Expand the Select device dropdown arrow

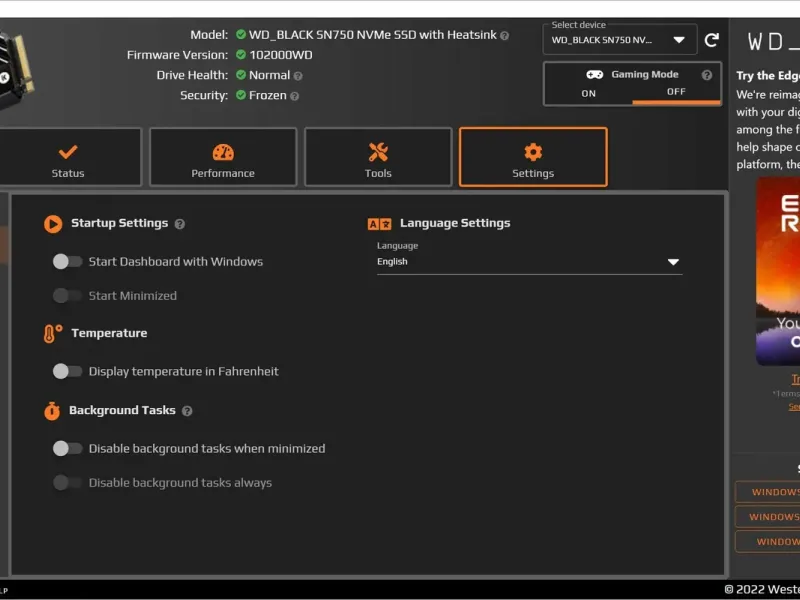pos(679,40)
